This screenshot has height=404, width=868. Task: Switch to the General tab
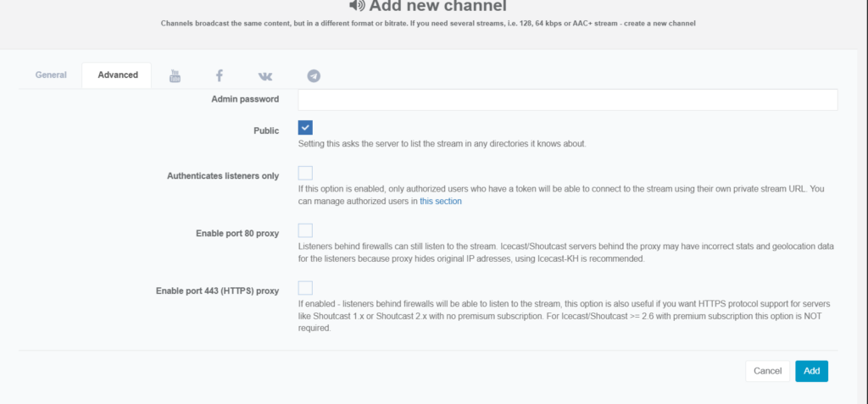[x=51, y=75]
